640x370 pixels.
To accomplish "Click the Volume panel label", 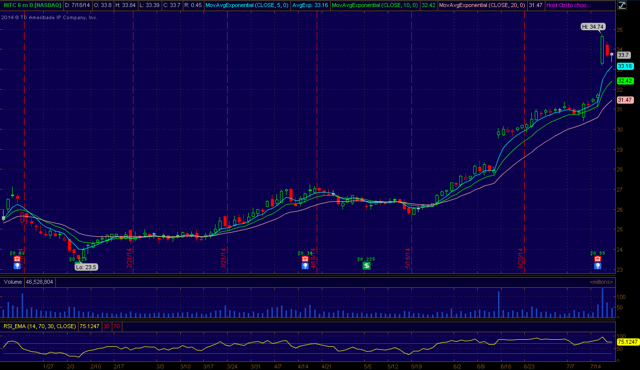I will 13,282.
